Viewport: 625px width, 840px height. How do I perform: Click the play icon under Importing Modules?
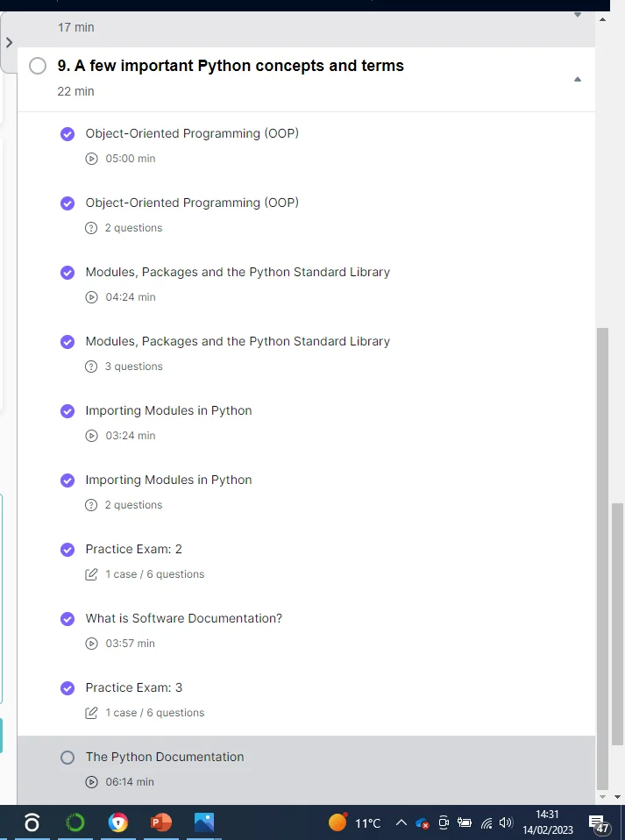pos(91,436)
